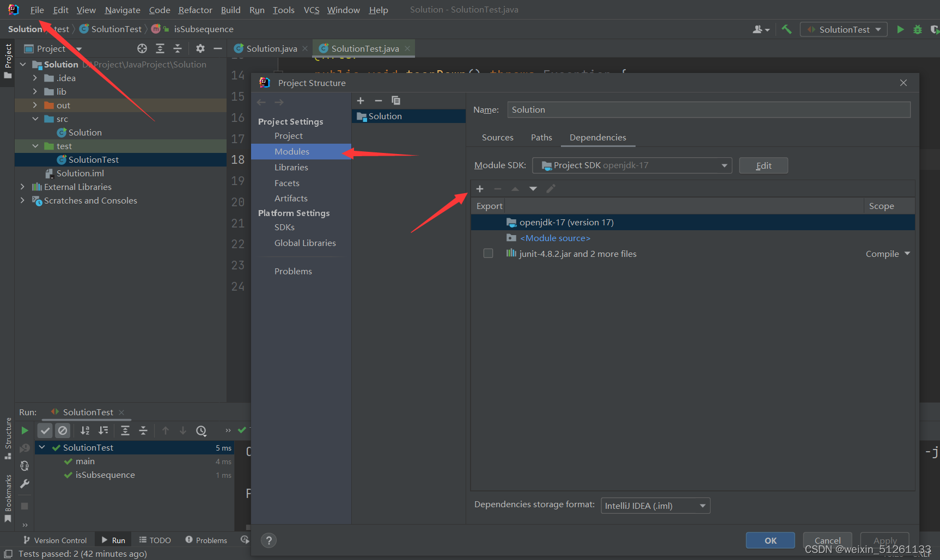Tick Export checkbox for junit-4.8.2.jar
Image resolution: width=940 pixels, height=560 pixels.
pos(488,254)
